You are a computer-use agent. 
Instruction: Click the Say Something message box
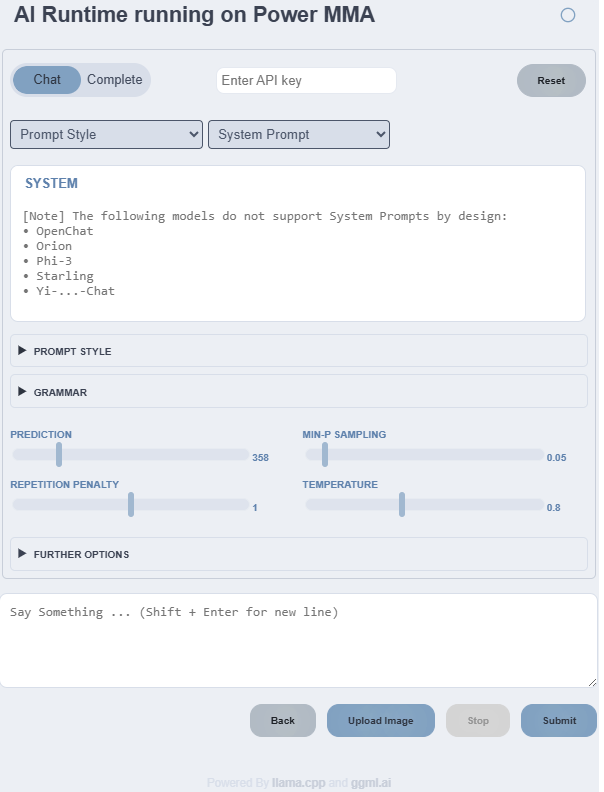[298, 640]
